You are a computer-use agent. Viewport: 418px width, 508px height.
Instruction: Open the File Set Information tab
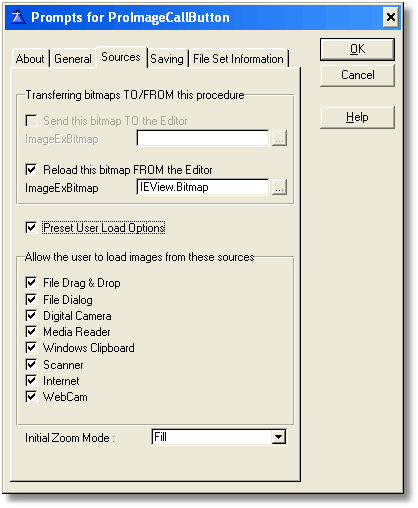(238, 59)
